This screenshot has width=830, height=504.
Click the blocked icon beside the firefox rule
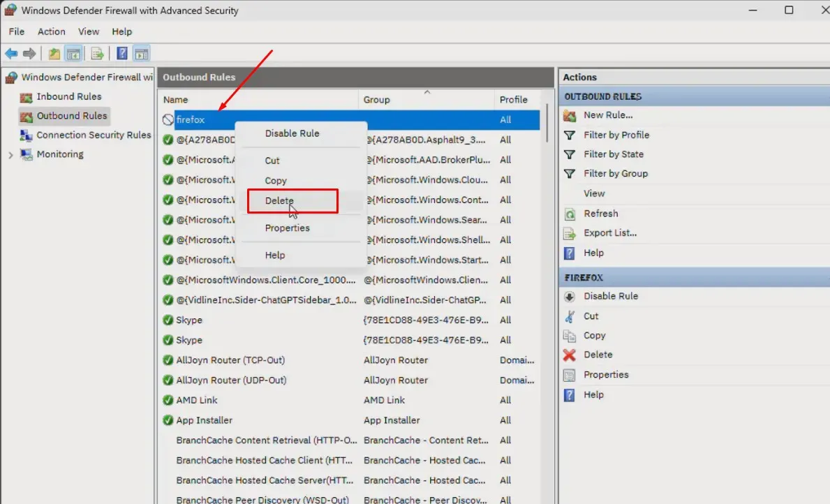coord(168,119)
